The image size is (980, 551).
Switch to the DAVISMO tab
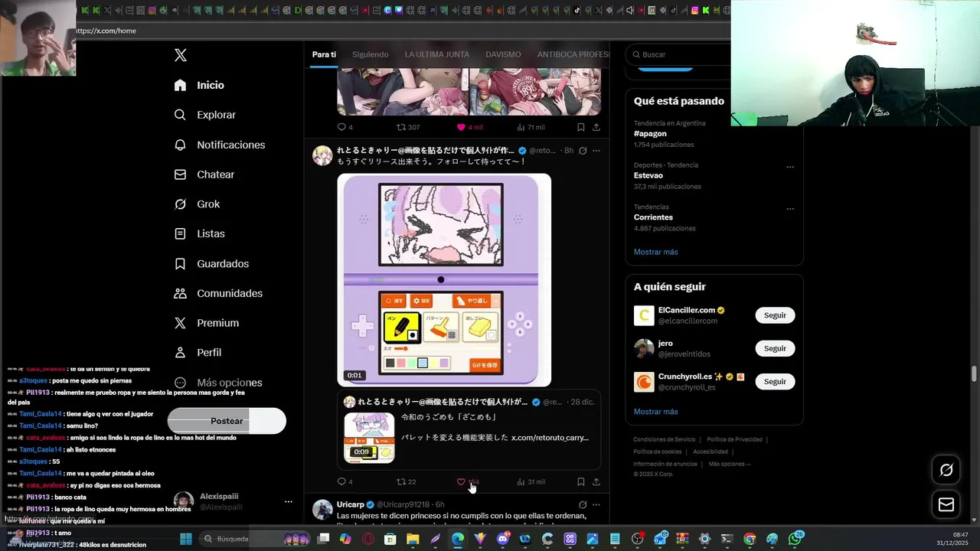coord(503,54)
